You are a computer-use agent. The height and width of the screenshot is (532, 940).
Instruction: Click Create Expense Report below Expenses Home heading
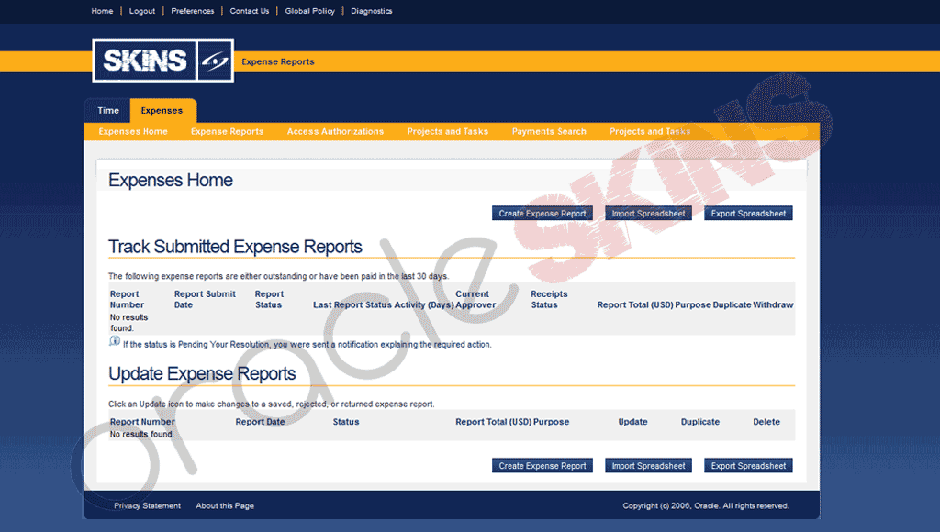542,213
